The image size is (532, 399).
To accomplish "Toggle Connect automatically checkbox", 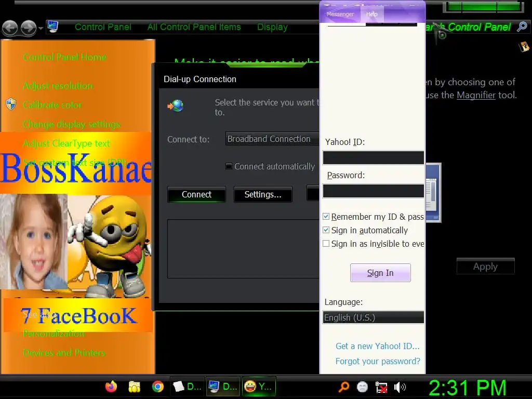I will point(229,166).
